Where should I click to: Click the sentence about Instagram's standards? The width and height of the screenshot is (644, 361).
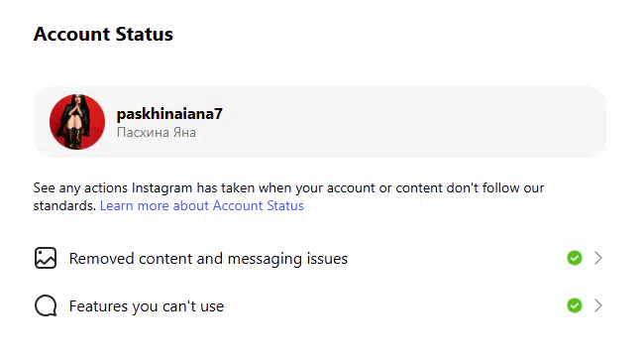tap(288, 196)
